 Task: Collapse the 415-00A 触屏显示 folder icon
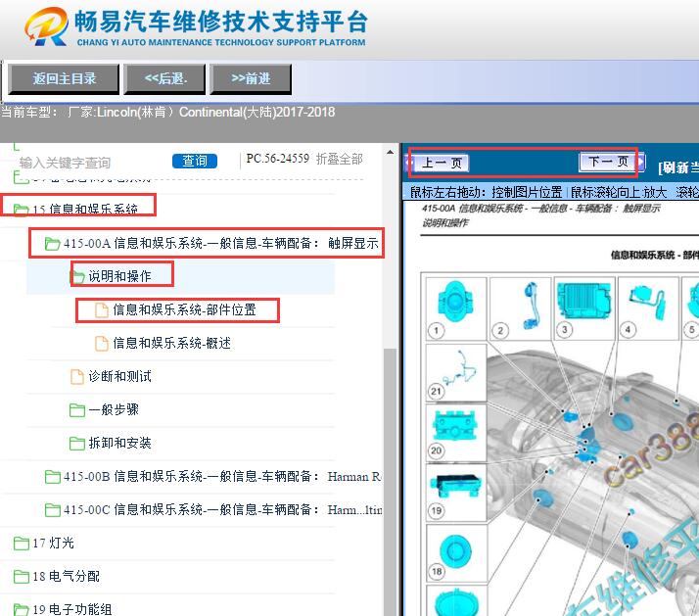[x=53, y=244]
